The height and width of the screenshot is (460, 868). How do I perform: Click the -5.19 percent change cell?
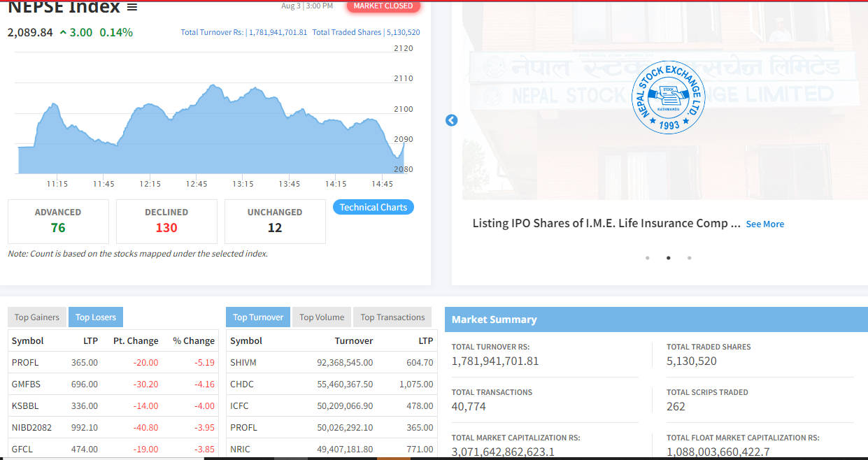pyautogui.click(x=205, y=363)
